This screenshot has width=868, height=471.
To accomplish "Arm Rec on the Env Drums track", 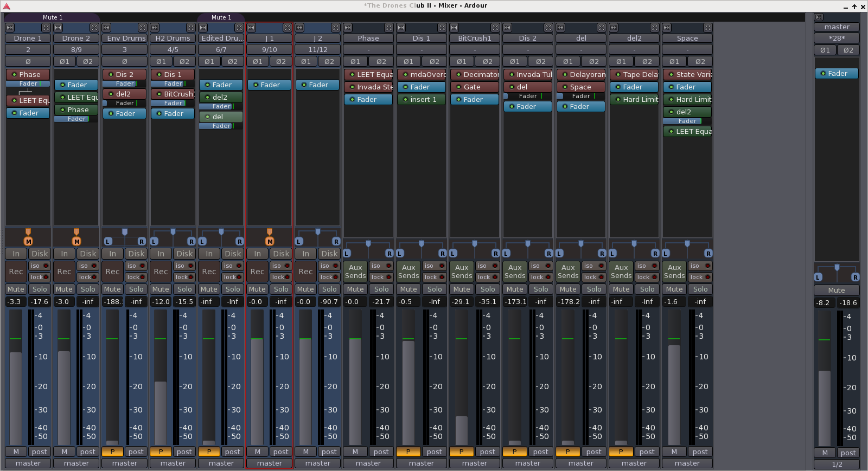I will pos(112,272).
